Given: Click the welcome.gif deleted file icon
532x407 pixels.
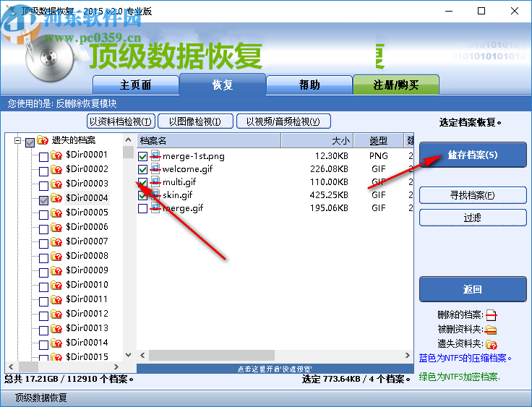Looking at the screenshot, I should (x=155, y=168).
